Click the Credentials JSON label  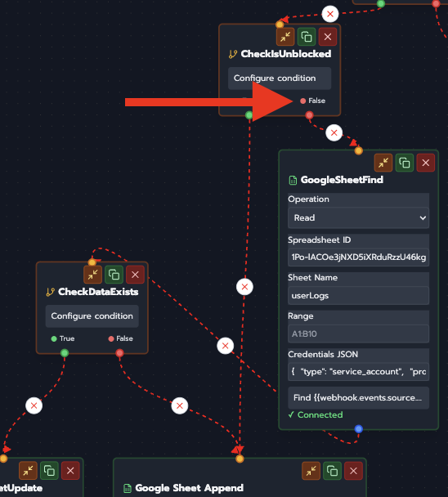(323, 355)
